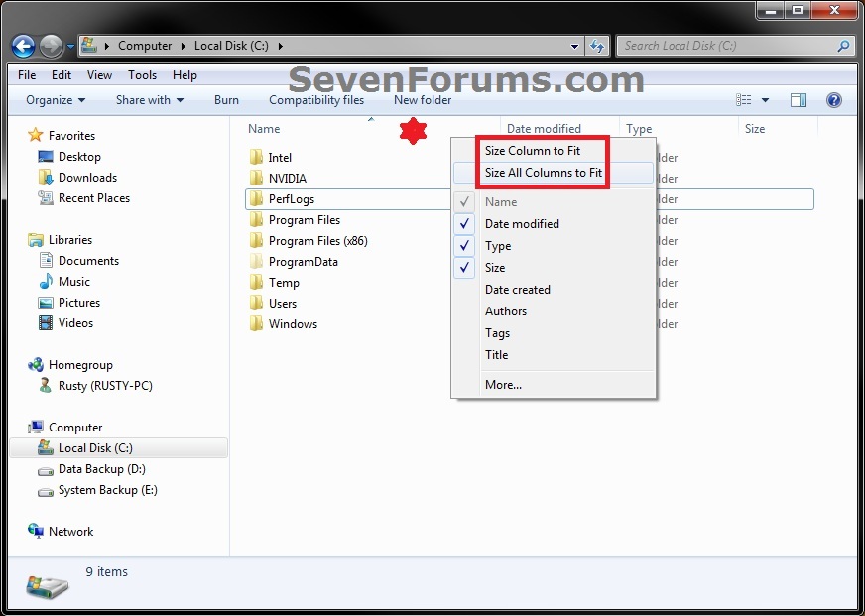This screenshot has width=865, height=616.
Task: Click More... in the context menu
Action: tap(503, 384)
